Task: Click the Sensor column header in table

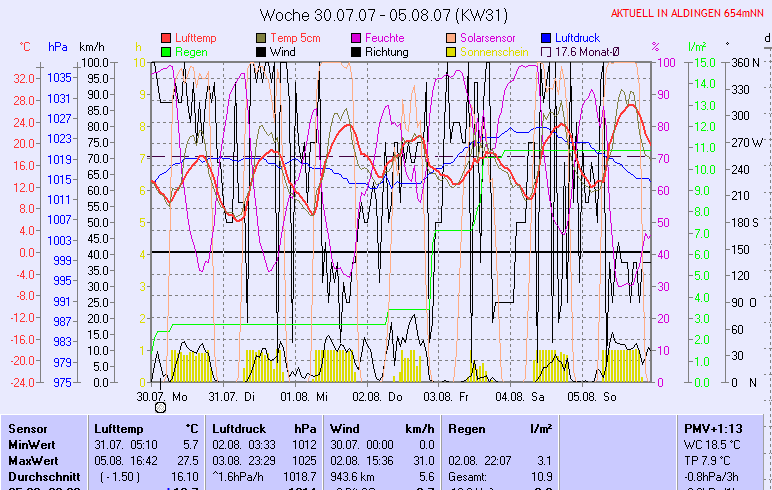Action: 27,428
